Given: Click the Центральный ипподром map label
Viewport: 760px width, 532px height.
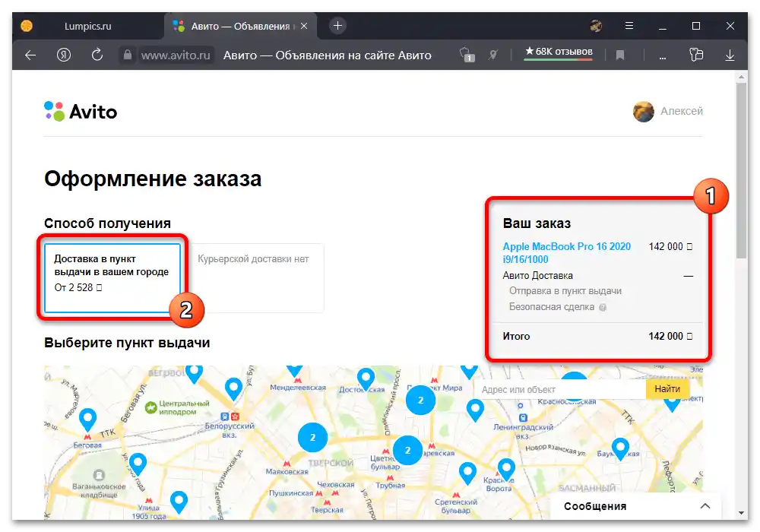Looking at the screenshot, I should click(184, 407).
